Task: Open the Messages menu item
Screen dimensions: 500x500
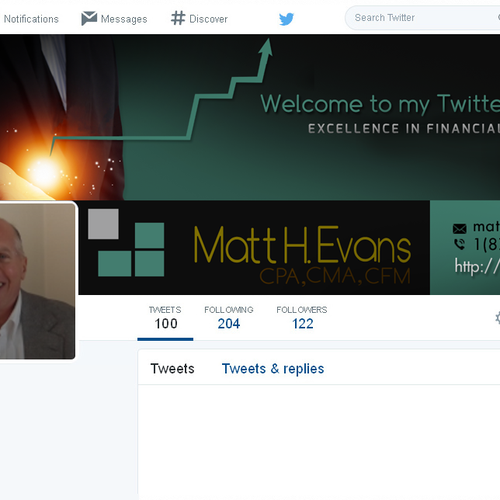Action: click(114, 19)
